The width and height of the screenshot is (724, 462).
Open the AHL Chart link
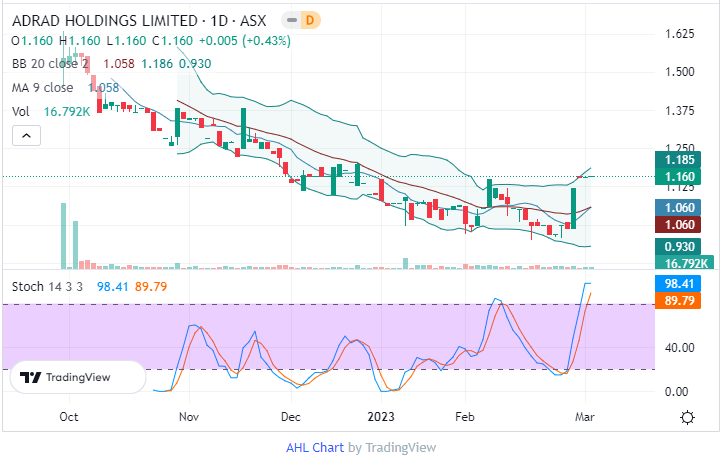(x=316, y=448)
